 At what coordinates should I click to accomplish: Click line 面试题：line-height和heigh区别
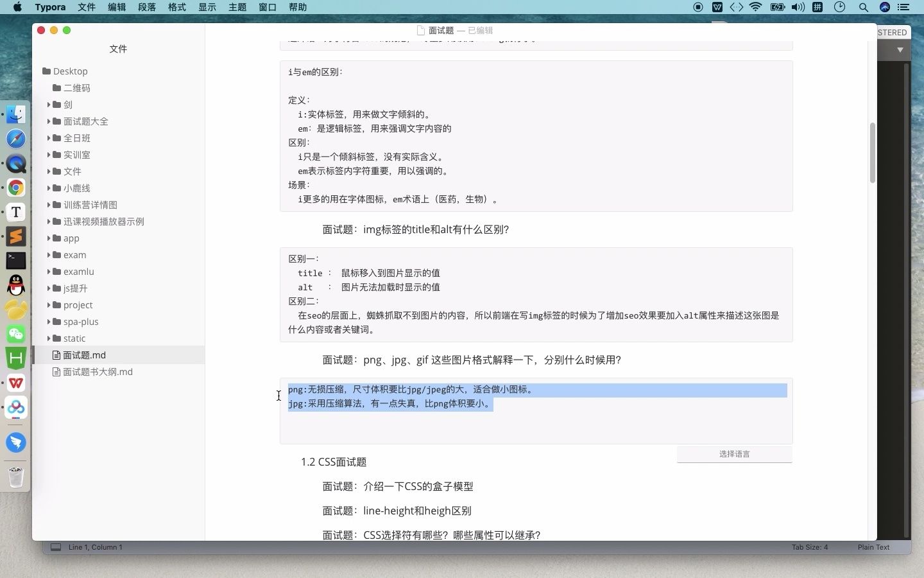coord(397,511)
